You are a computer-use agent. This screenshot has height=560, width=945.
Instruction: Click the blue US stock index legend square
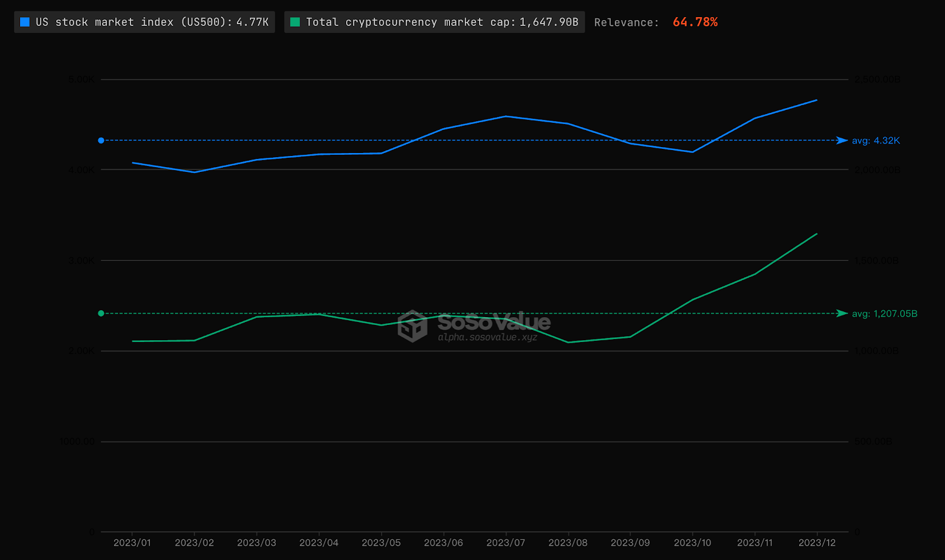click(x=25, y=22)
